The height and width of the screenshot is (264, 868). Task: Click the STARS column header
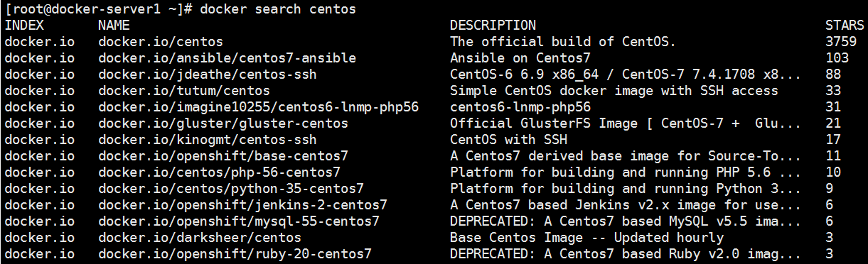click(845, 26)
